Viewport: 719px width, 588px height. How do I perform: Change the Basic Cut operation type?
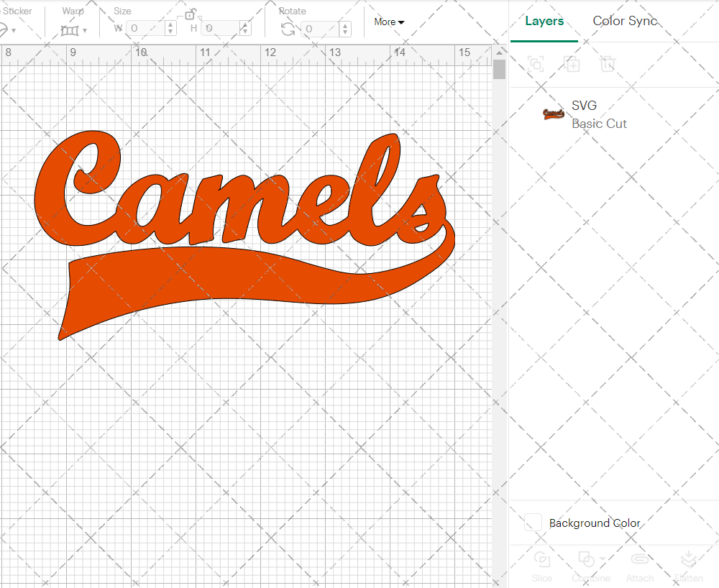pos(599,124)
